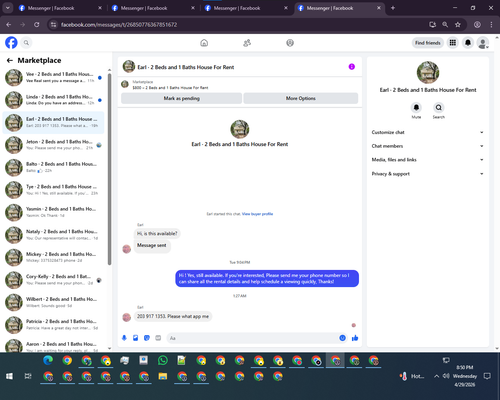Open Nataly conversation in list
500x400 pixels.
(53, 235)
